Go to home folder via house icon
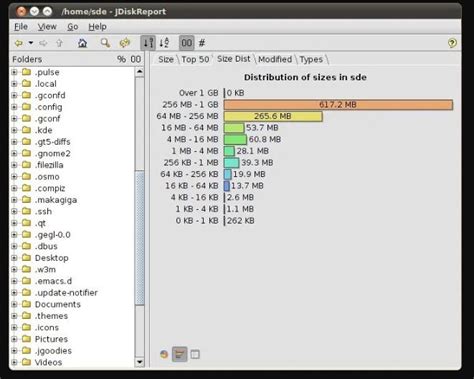The image size is (474, 379). [82, 43]
